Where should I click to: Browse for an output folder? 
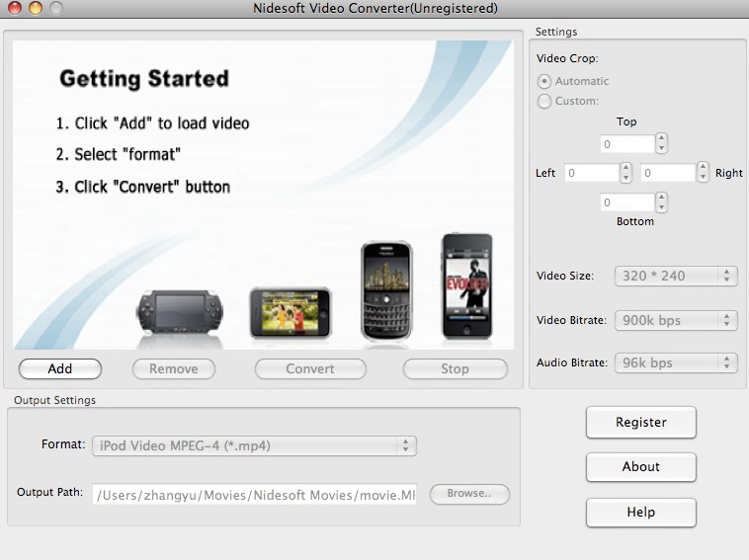click(x=469, y=494)
